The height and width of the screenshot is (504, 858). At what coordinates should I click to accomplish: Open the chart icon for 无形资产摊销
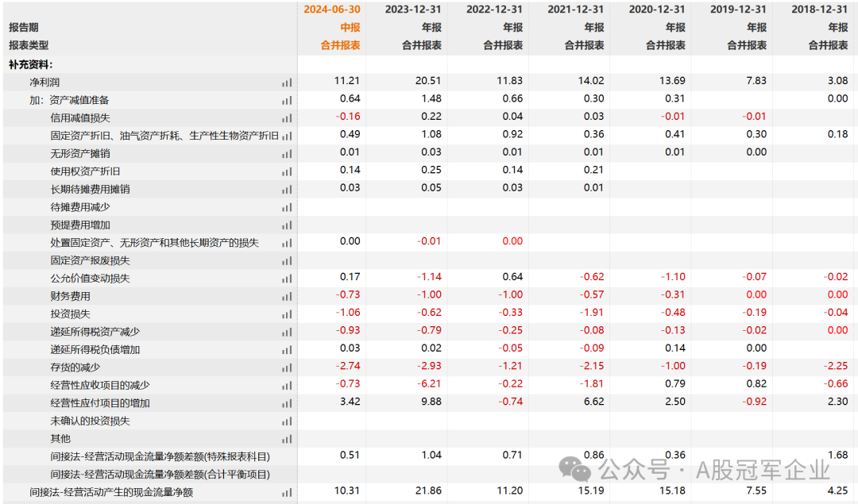287,154
